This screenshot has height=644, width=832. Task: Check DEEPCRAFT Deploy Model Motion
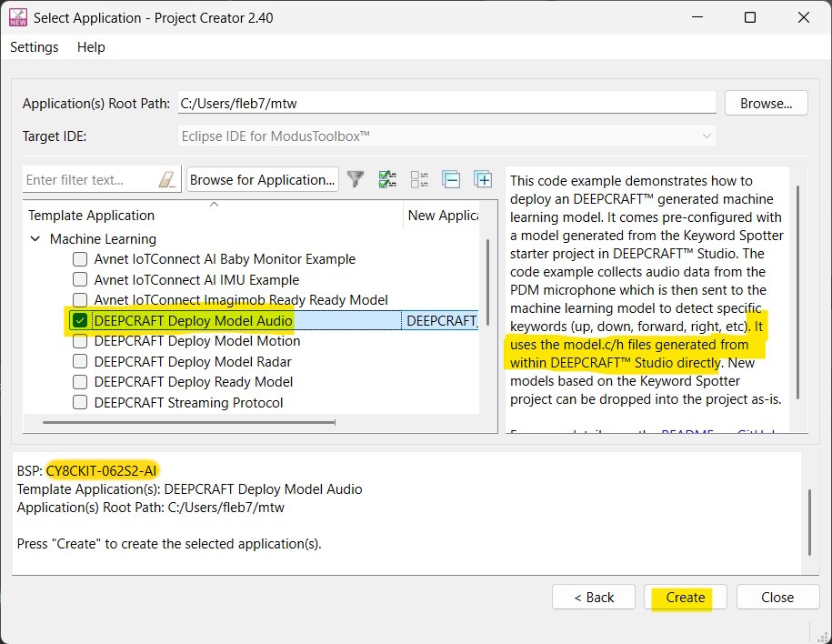pos(80,341)
